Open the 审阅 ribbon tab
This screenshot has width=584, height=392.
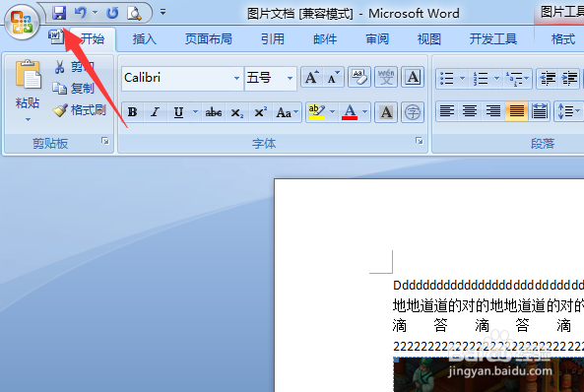(x=377, y=38)
